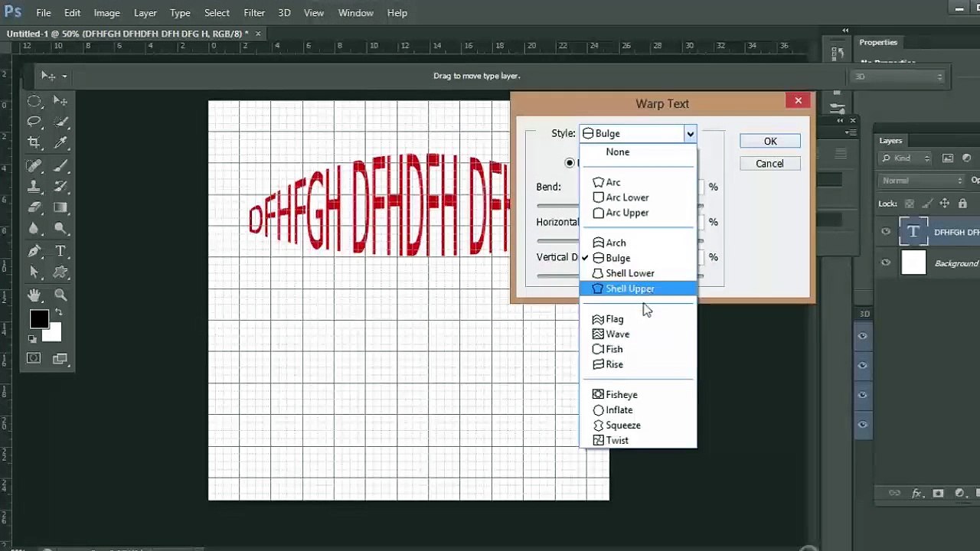This screenshot has width=980, height=551.
Task: Select the Horizontal orientation radio button
Action: 570,162
